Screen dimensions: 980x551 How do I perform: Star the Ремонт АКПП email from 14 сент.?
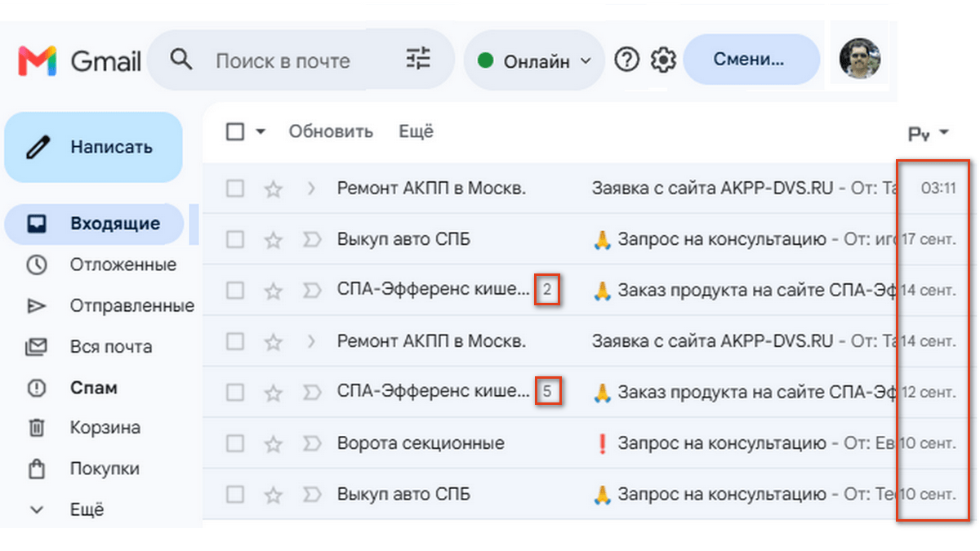click(273, 341)
